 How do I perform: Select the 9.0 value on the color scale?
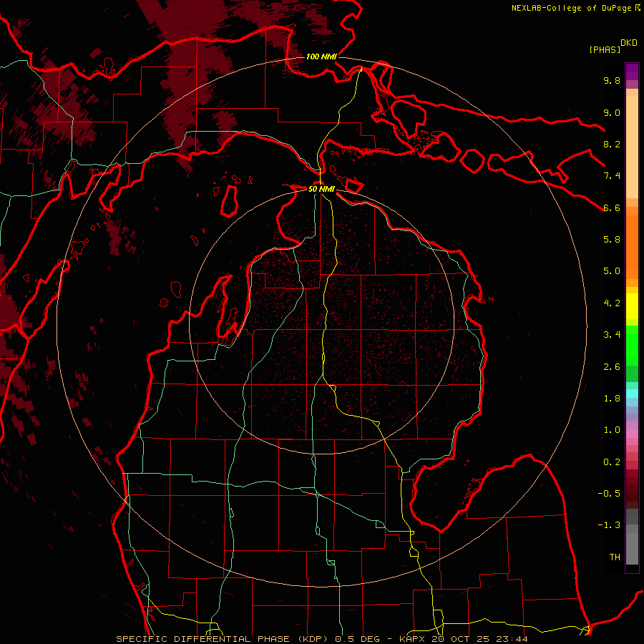click(612, 112)
